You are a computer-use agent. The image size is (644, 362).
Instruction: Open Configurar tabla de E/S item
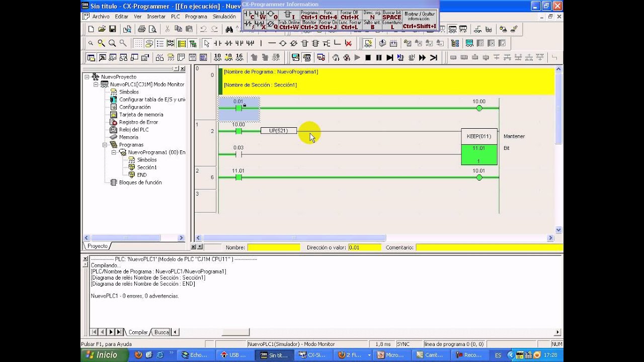[x=152, y=100]
